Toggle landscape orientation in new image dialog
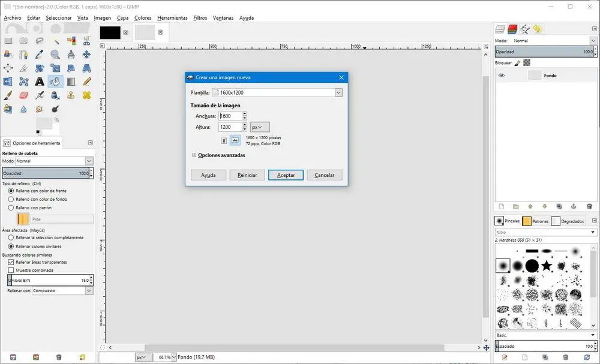600x364 pixels. pos(235,140)
